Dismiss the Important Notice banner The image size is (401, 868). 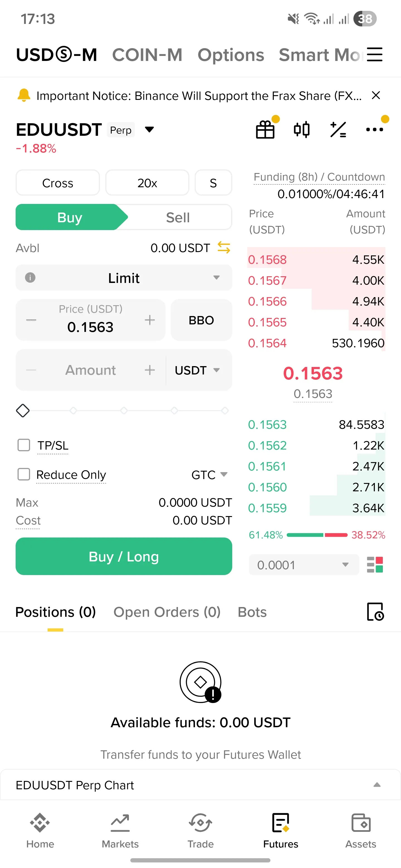pos(376,96)
